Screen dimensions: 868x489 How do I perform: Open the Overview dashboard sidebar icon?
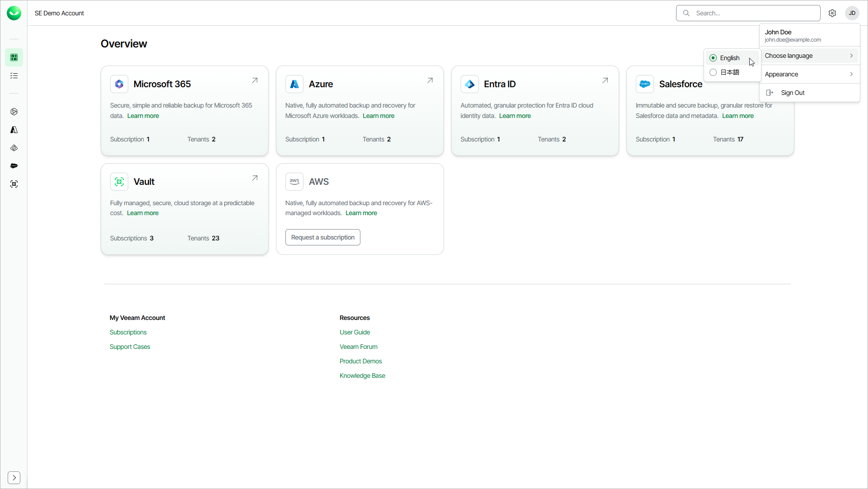[14, 57]
